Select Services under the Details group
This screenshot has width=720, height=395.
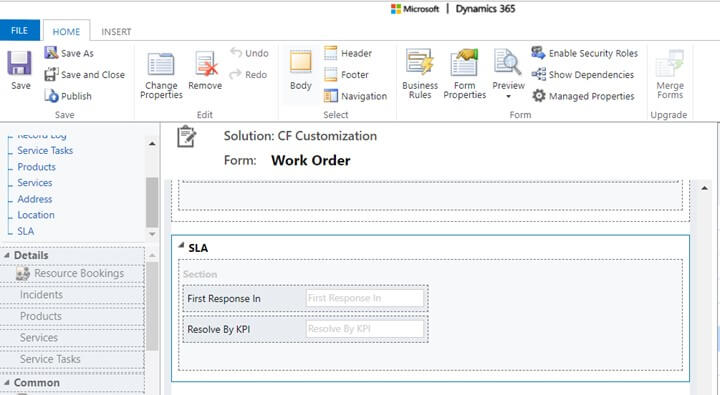72,338
